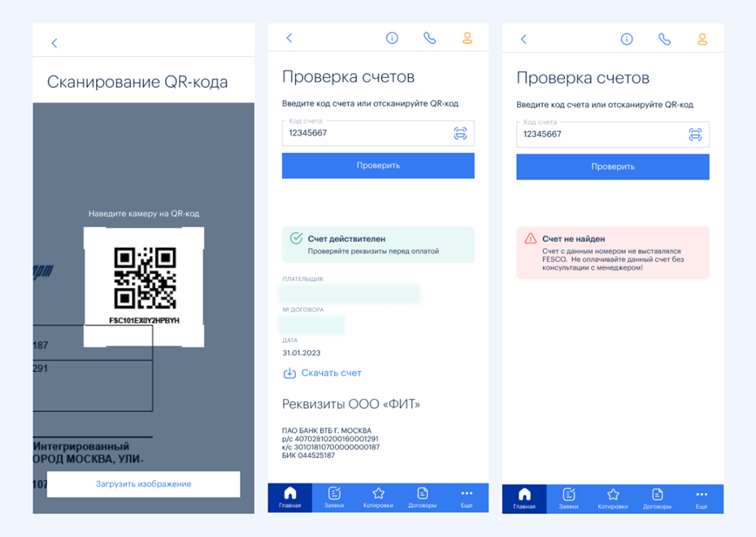Open info icon on middle screen header
The height and width of the screenshot is (537, 756).
[x=392, y=37]
